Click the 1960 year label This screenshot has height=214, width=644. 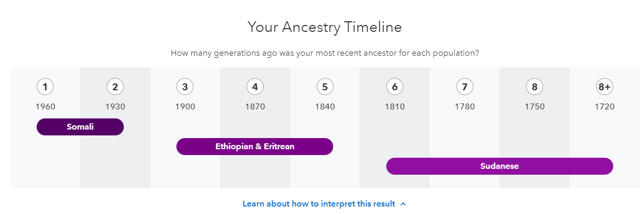[45, 107]
